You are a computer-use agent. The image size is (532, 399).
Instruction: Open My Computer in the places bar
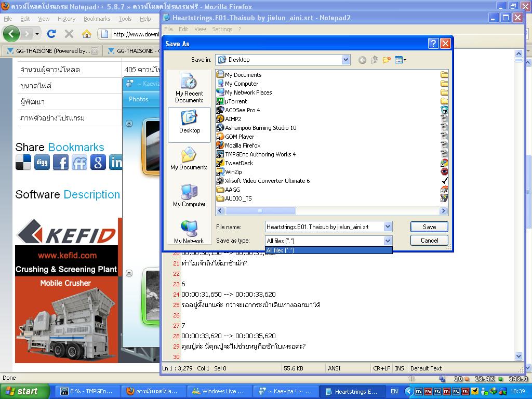pos(189,195)
